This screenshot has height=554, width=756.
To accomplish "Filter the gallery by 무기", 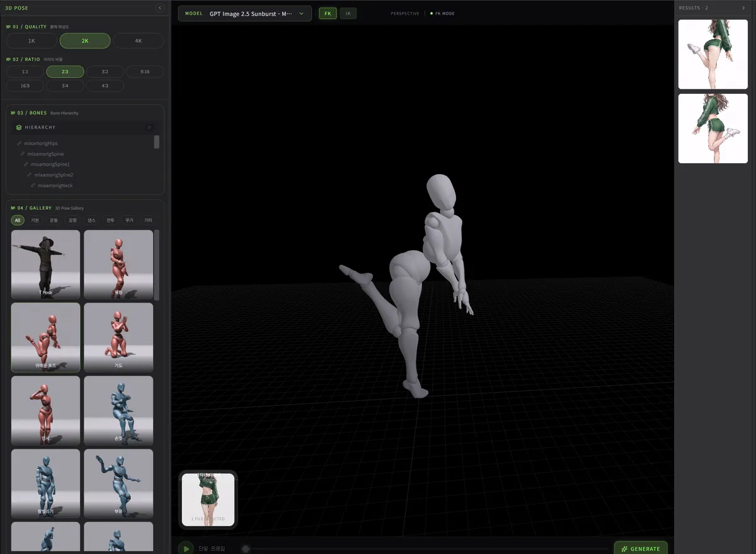I will pos(130,220).
